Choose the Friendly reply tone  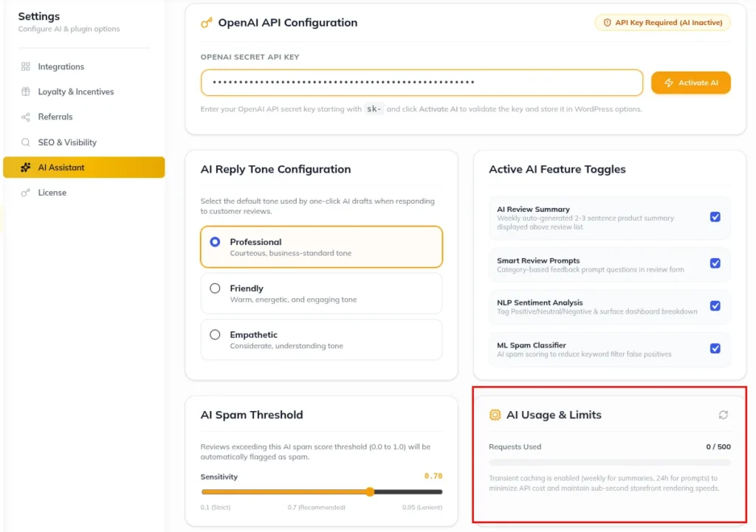click(x=321, y=294)
